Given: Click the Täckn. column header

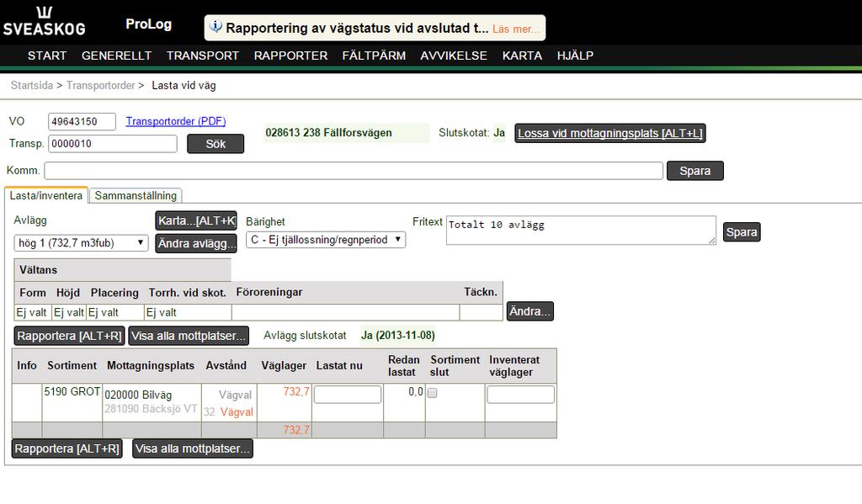Looking at the screenshot, I should [x=481, y=292].
